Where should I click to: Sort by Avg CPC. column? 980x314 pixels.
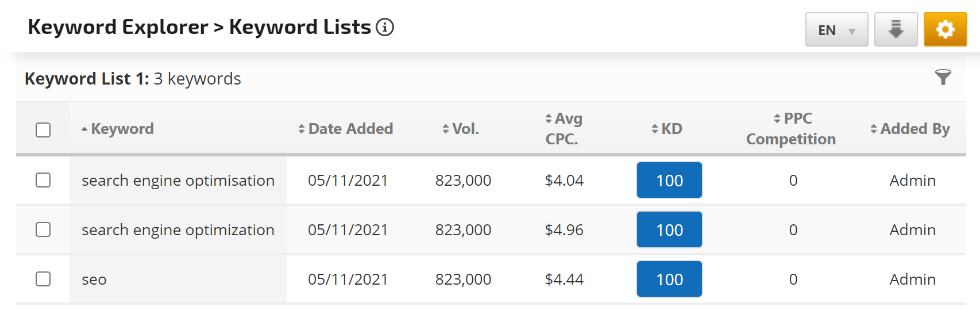coord(564,129)
